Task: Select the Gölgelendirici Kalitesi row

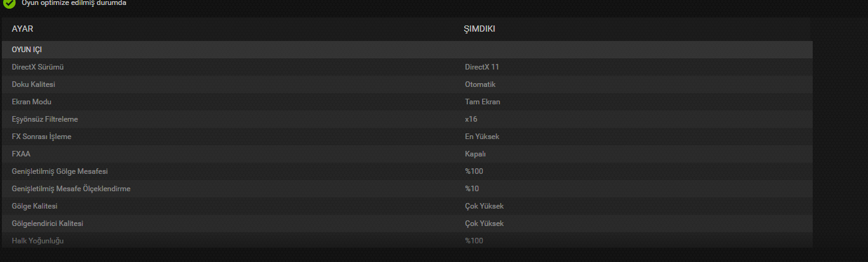Action: pos(407,224)
